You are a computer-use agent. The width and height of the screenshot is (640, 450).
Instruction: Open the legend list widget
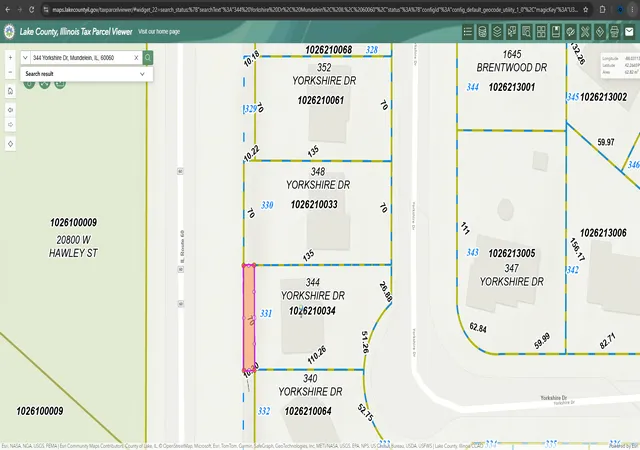coord(468,31)
